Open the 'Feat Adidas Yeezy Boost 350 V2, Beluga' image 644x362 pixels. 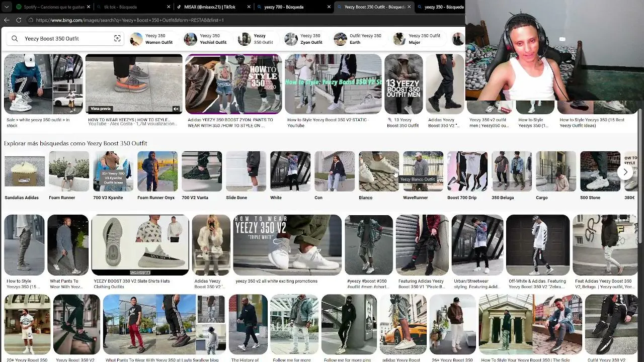click(x=605, y=245)
